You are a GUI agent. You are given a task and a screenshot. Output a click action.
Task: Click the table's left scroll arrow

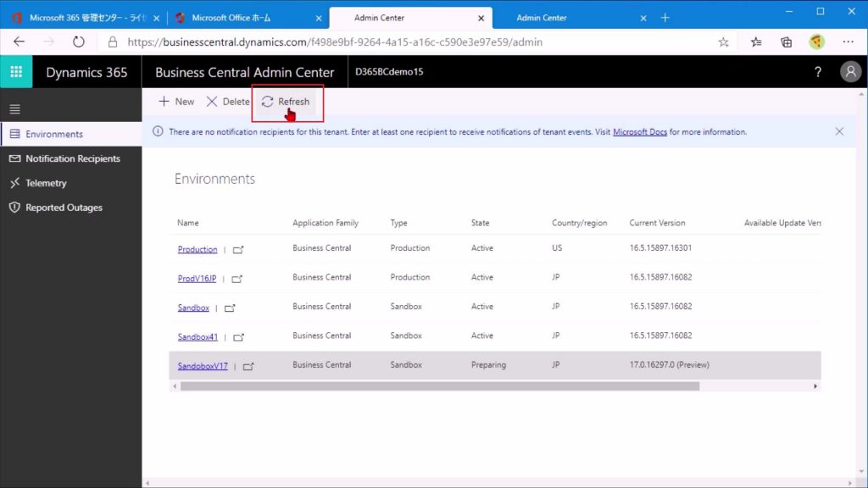point(175,386)
